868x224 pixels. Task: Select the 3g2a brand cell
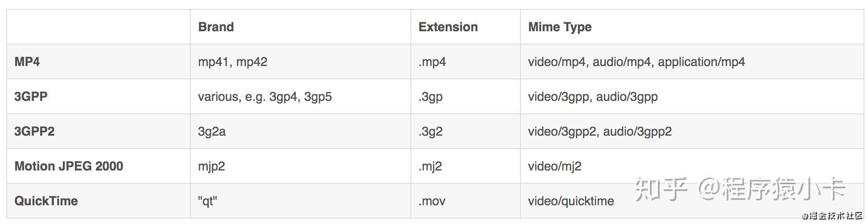[212, 131]
